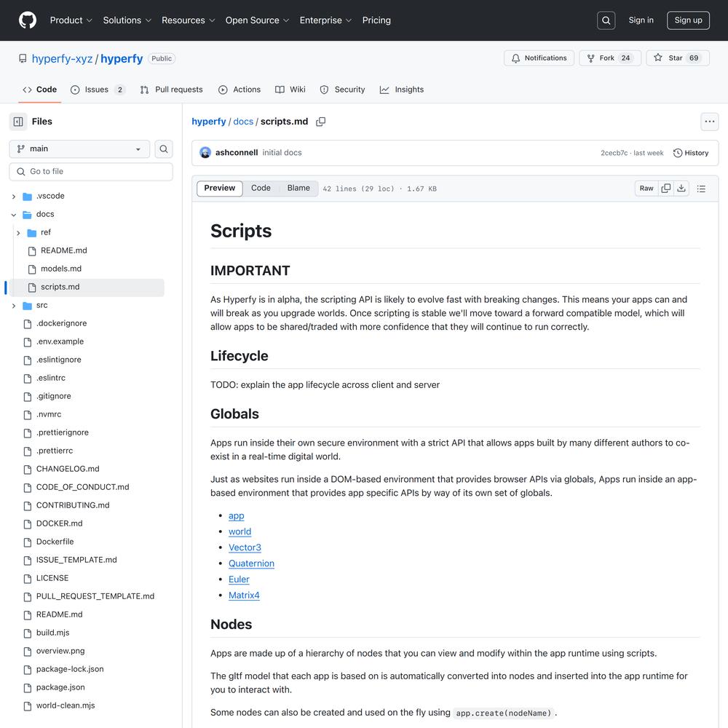This screenshot has height=728, width=728.
Task: Open the Wiki tab
Action: click(x=290, y=90)
